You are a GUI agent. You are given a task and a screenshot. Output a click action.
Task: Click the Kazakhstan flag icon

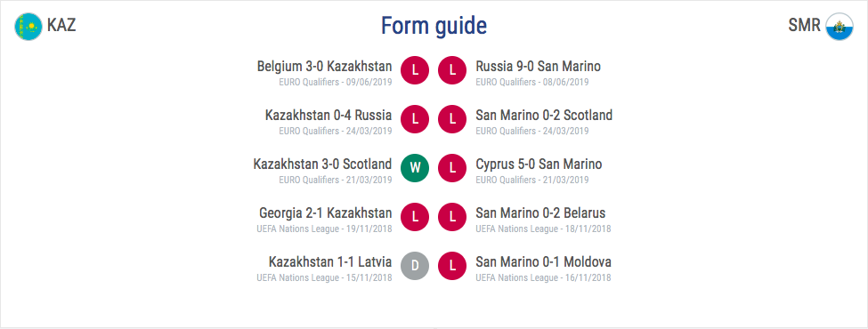[28, 27]
